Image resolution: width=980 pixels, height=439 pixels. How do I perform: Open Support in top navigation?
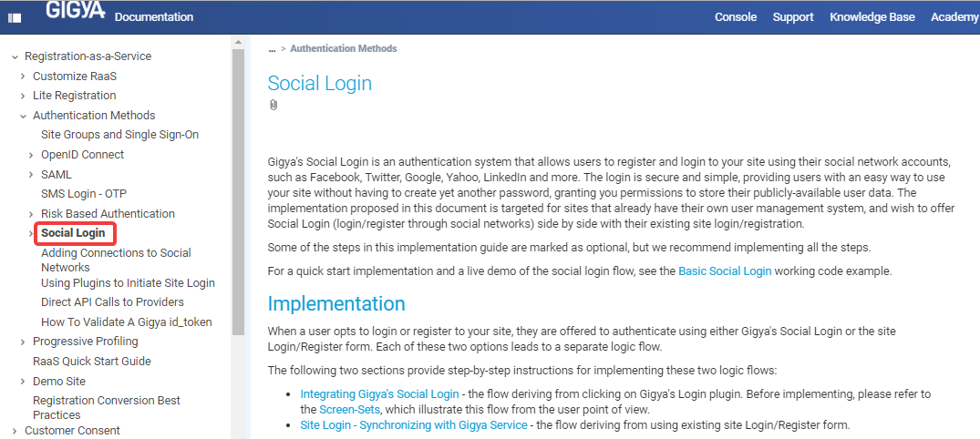pos(793,17)
